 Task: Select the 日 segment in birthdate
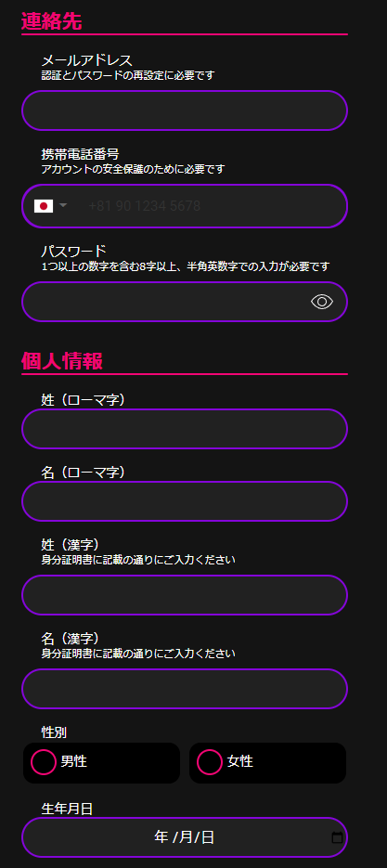(x=208, y=837)
